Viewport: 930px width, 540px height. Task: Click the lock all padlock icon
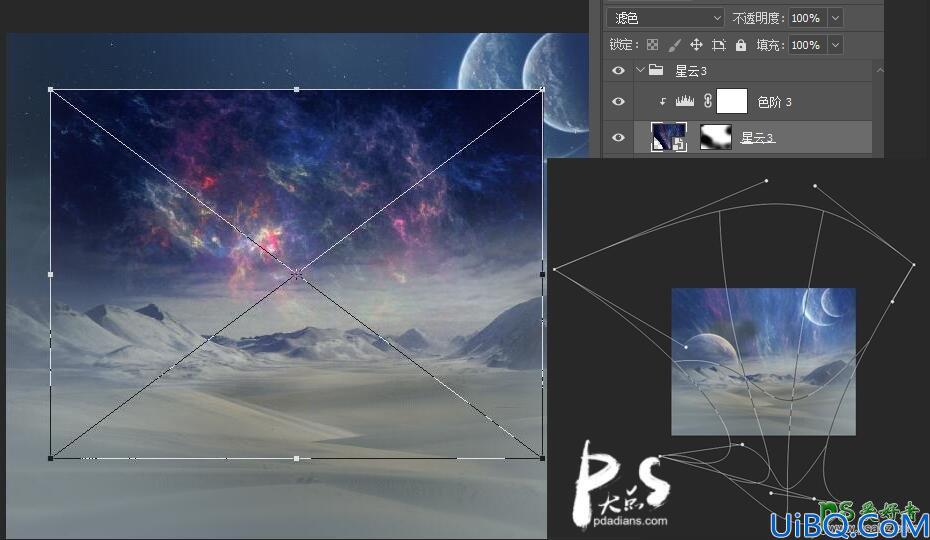click(x=741, y=45)
